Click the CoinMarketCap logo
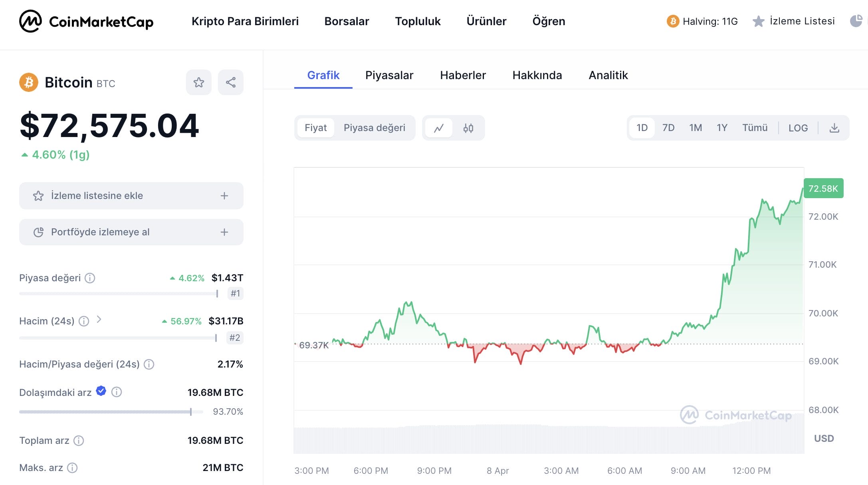 point(86,21)
